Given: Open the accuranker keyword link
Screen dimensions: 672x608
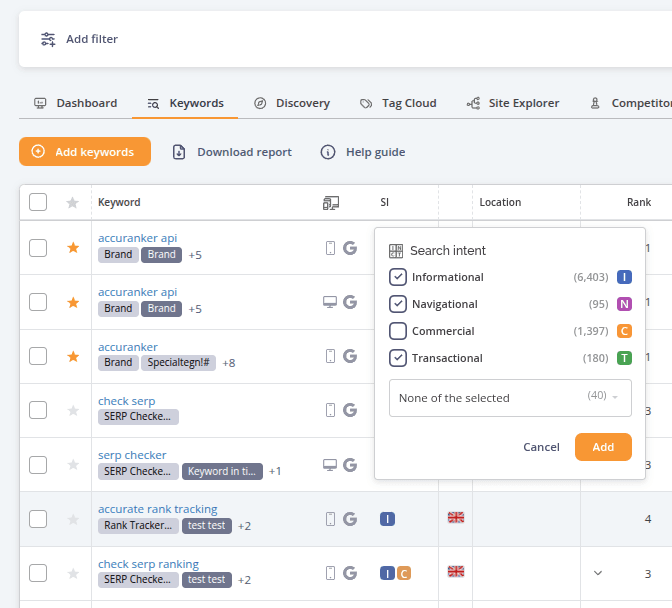Looking at the screenshot, I should [128, 347].
